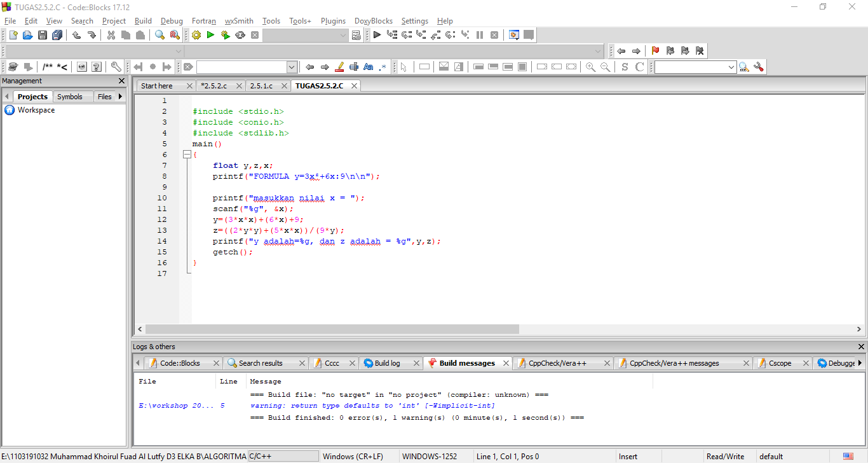This screenshot has width=868, height=463.
Task: Toggle selected text only search option
Action: [354, 67]
